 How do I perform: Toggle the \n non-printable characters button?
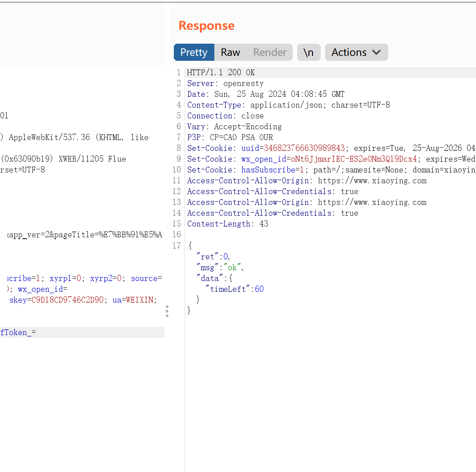[x=308, y=52]
